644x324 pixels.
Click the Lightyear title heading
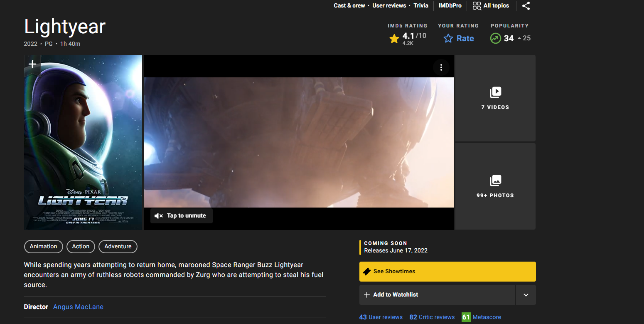65,27
